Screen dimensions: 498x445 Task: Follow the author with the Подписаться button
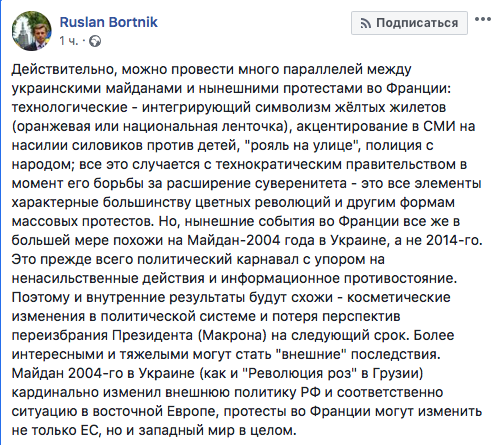point(409,23)
